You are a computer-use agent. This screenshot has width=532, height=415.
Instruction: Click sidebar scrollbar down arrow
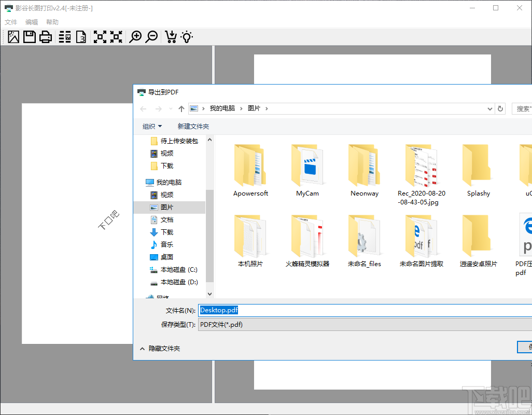tap(209, 294)
